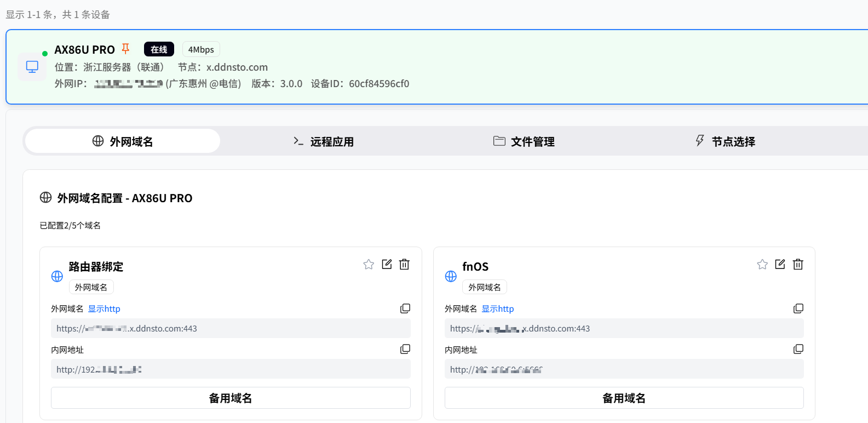Image resolution: width=868 pixels, height=423 pixels.
Task: Toggle 显示http link under fnOS
Action: [497, 309]
